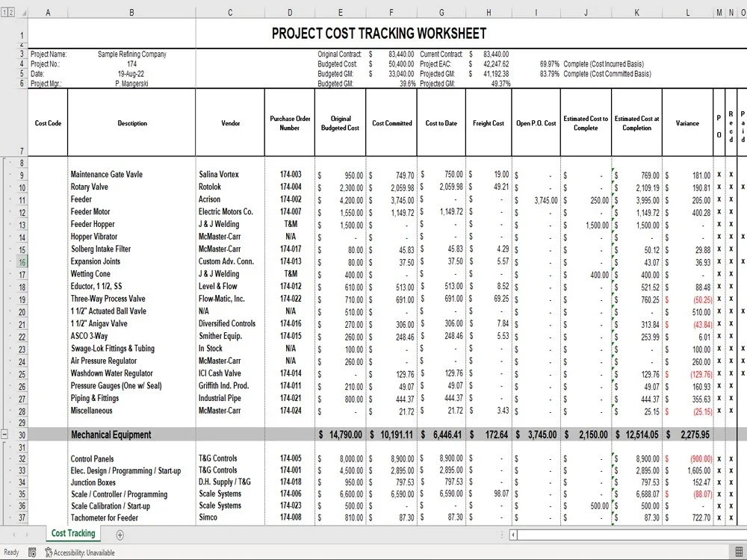Viewport: 747px width, 560px height.
Task: Click the 2,275.95 variance subtotal
Action: click(x=687, y=435)
